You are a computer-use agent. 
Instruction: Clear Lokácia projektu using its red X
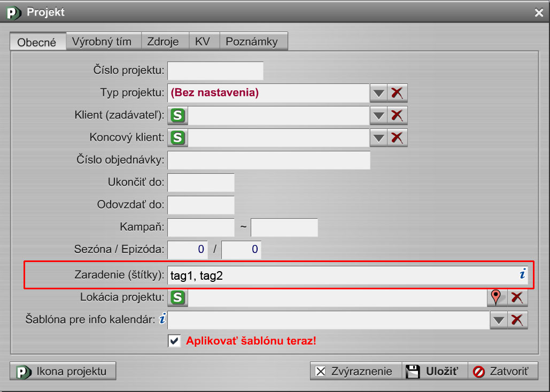click(517, 298)
